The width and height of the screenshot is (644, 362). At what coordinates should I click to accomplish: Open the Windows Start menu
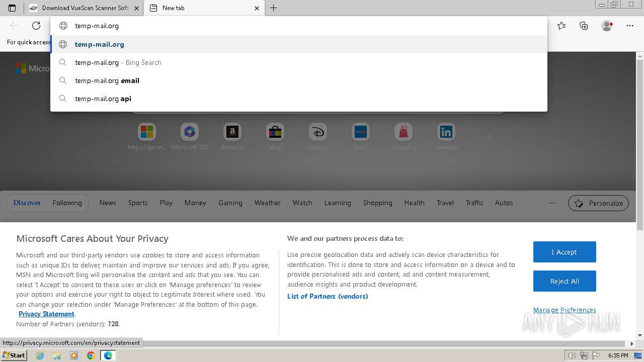(14, 355)
